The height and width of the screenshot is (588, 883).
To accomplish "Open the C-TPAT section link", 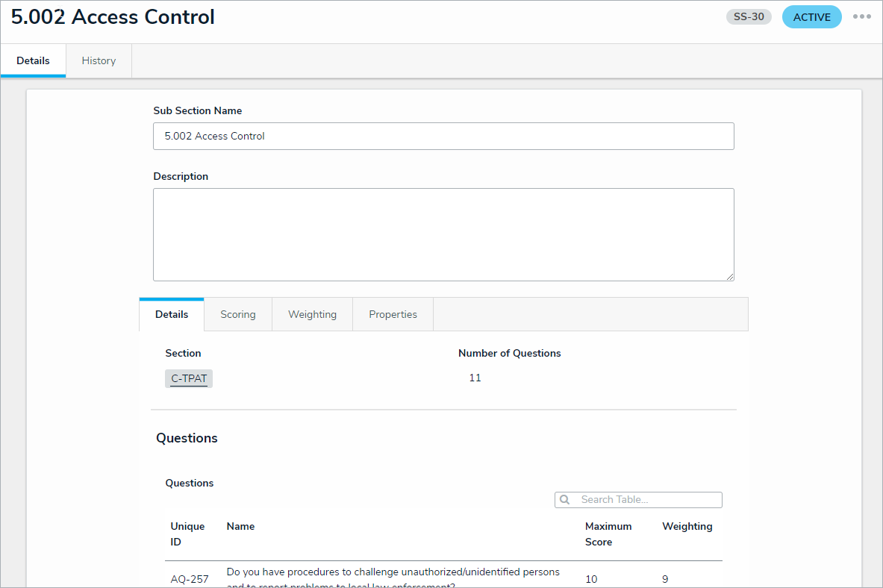I will [189, 379].
